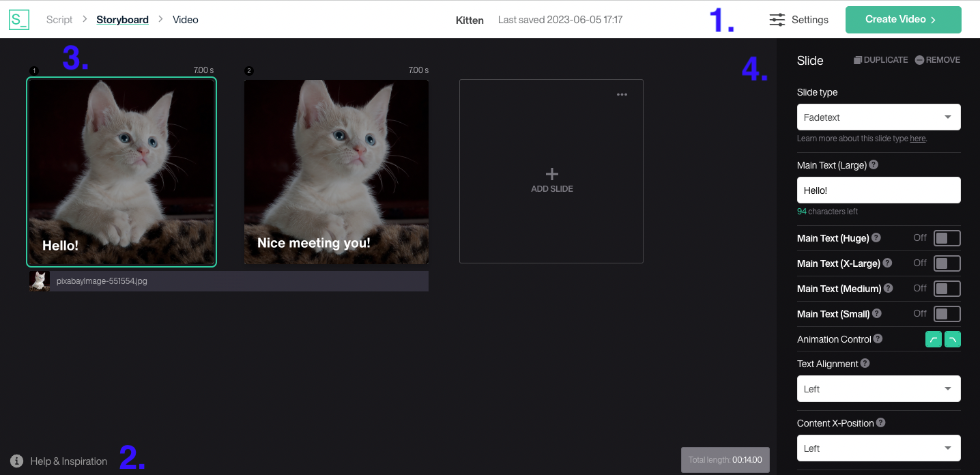980x475 pixels.
Task: Open the slide type 'here' link
Action: click(x=917, y=138)
